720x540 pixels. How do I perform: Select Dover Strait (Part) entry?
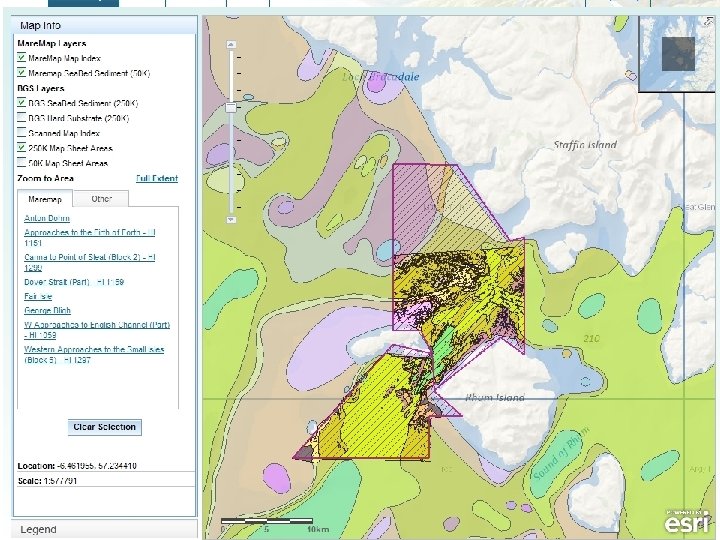click(x=74, y=282)
